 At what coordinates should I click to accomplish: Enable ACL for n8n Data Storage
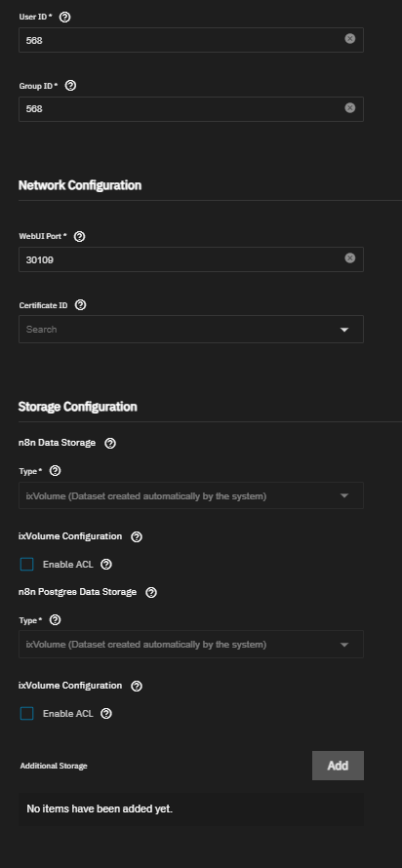coord(26,565)
